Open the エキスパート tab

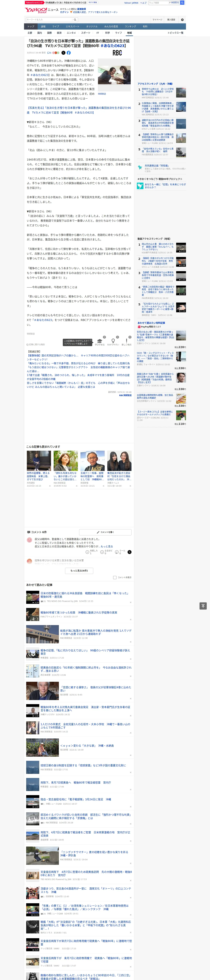coord(72,27)
